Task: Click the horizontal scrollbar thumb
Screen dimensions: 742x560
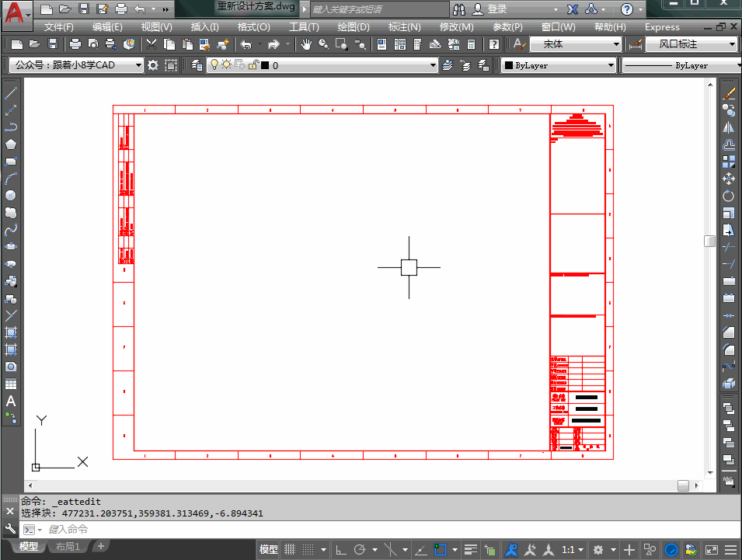Action: pos(683,485)
